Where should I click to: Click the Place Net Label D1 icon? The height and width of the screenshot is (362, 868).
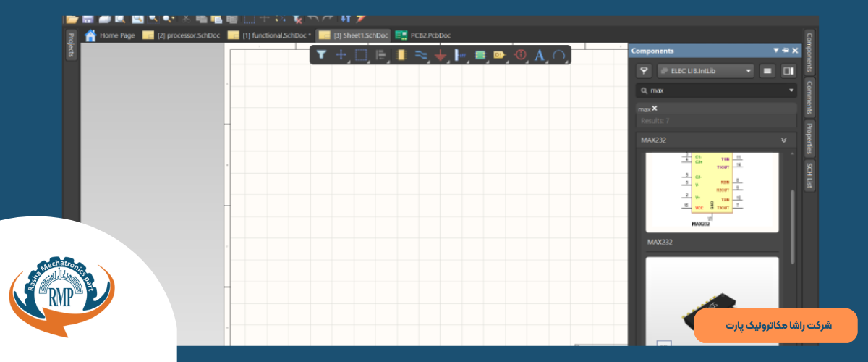point(498,55)
